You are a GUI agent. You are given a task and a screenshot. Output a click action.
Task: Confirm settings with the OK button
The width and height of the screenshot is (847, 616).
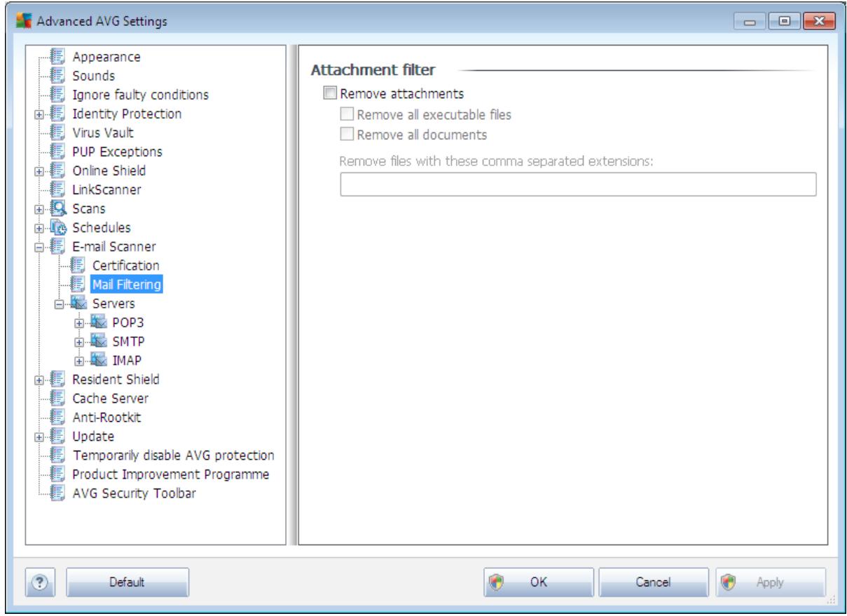pyautogui.click(x=539, y=582)
